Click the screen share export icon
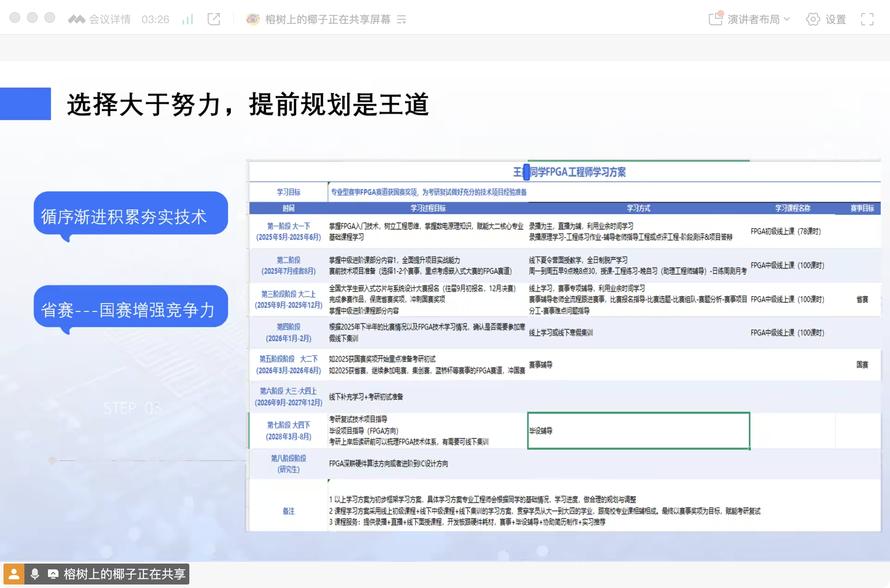The image size is (890, 588). tap(214, 19)
